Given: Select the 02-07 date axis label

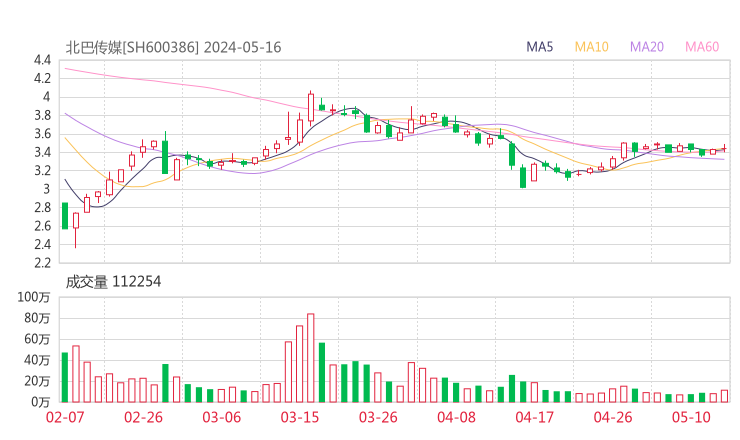Looking at the screenshot, I should coord(65,417).
